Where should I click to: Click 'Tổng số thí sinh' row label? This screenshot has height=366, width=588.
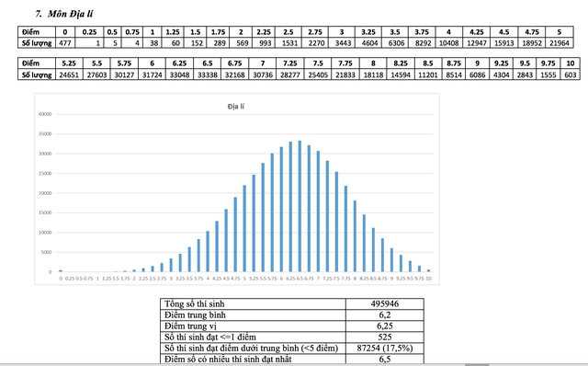pos(194,303)
